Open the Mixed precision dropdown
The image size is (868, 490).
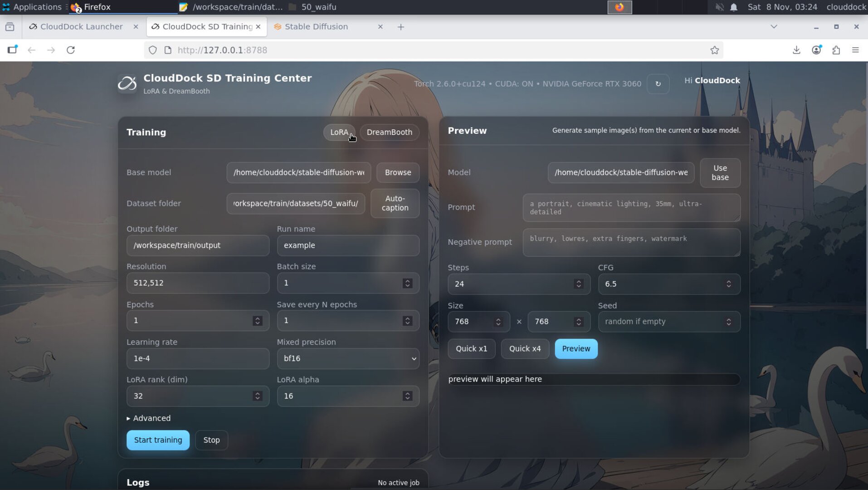348,358
